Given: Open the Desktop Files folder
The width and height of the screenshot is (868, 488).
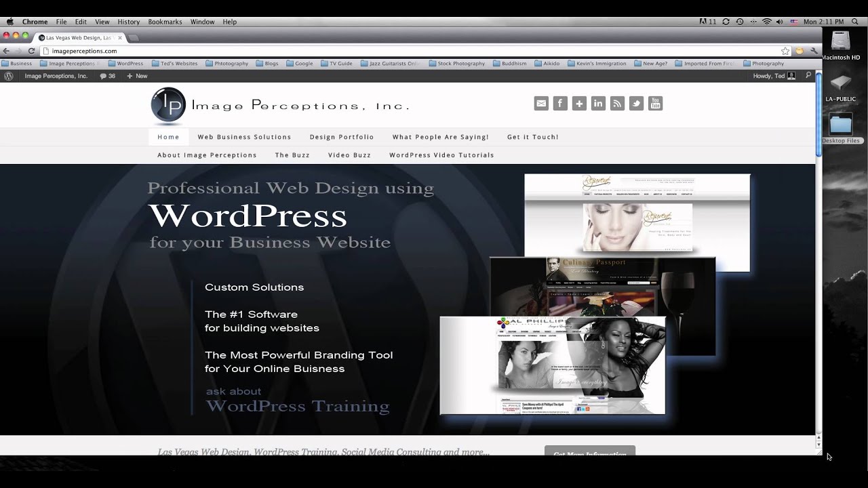Looking at the screenshot, I should coord(841,129).
